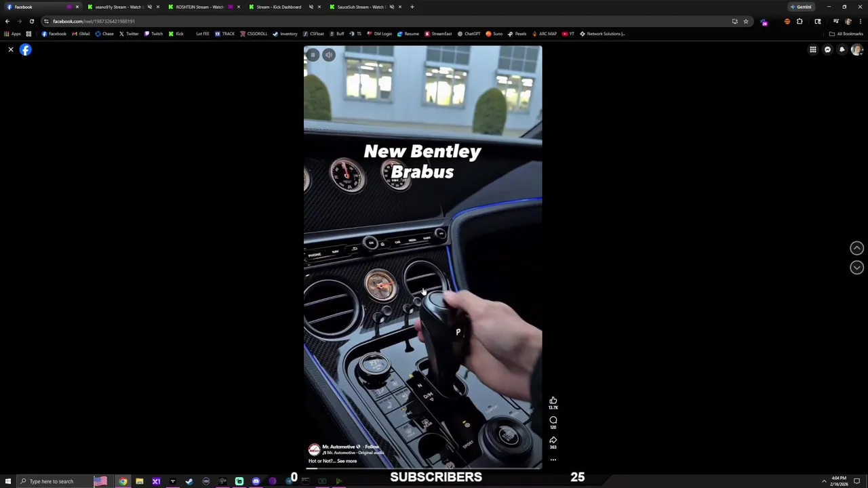Open the Mr. Automotive Original audio link
This screenshot has width=868, height=488.
click(x=354, y=453)
